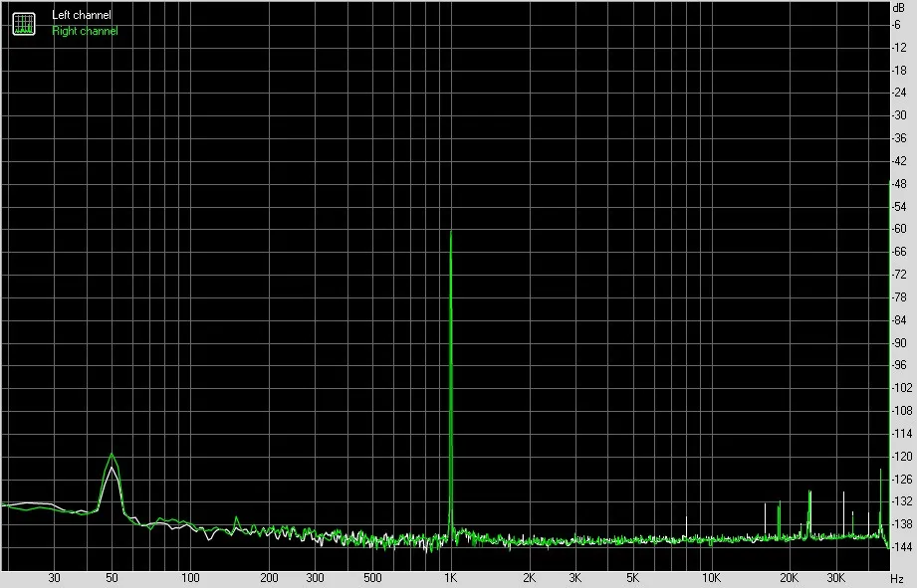Click the -24 dB scale label
The image size is (917, 588).
[899, 93]
